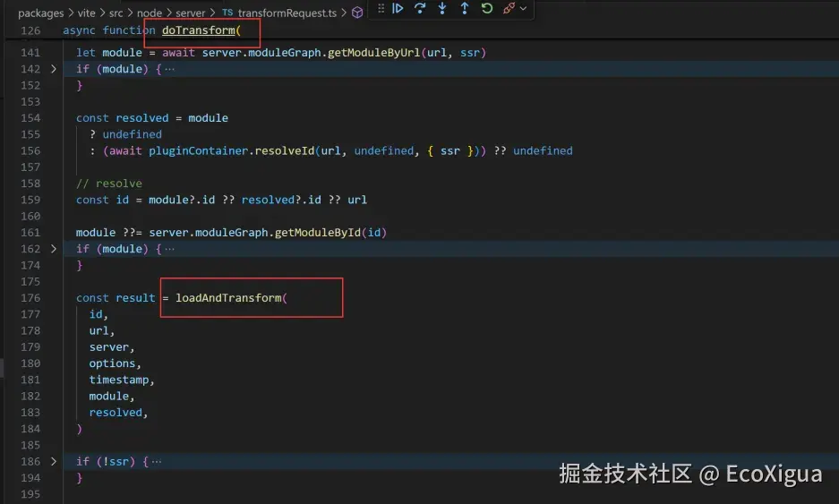839x504 pixels.
Task: Expand the folded block at line 142
Action: click(x=54, y=69)
